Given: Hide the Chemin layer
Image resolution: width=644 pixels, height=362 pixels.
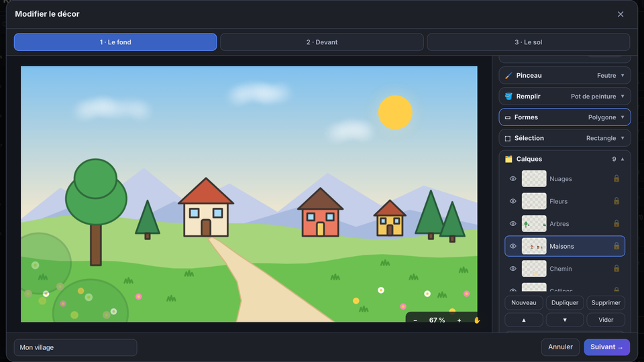Looking at the screenshot, I should pos(513,269).
